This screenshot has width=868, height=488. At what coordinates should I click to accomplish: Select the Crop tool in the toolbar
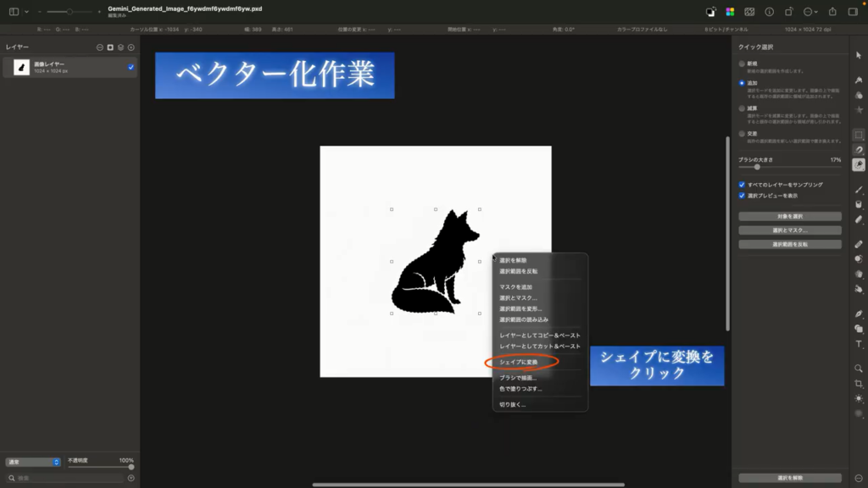coord(859,383)
